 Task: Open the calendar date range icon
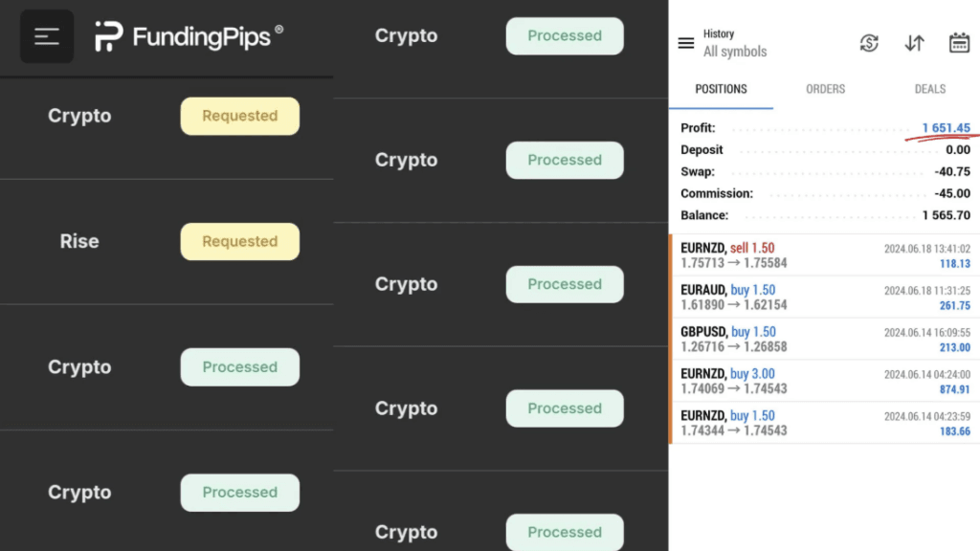pos(959,43)
